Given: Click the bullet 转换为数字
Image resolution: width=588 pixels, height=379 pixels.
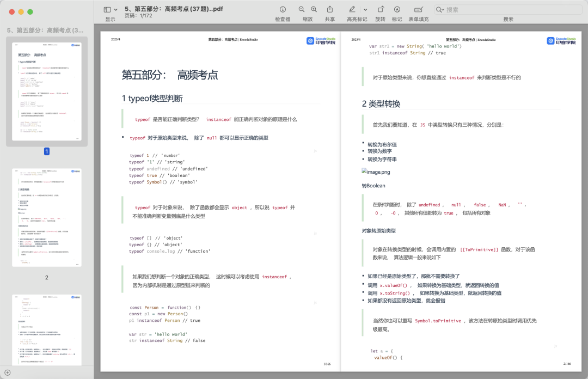Looking at the screenshot, I should 379,151.
